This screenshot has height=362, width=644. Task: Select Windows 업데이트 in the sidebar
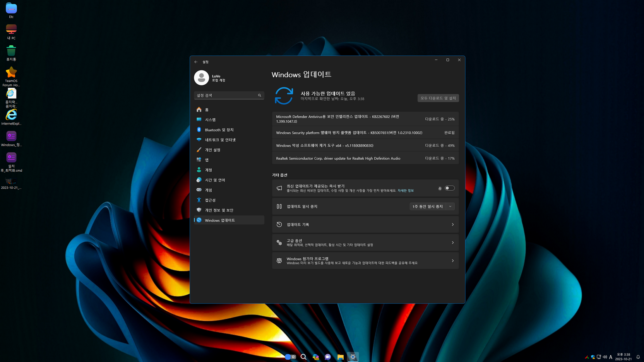[x=229, y=220]
